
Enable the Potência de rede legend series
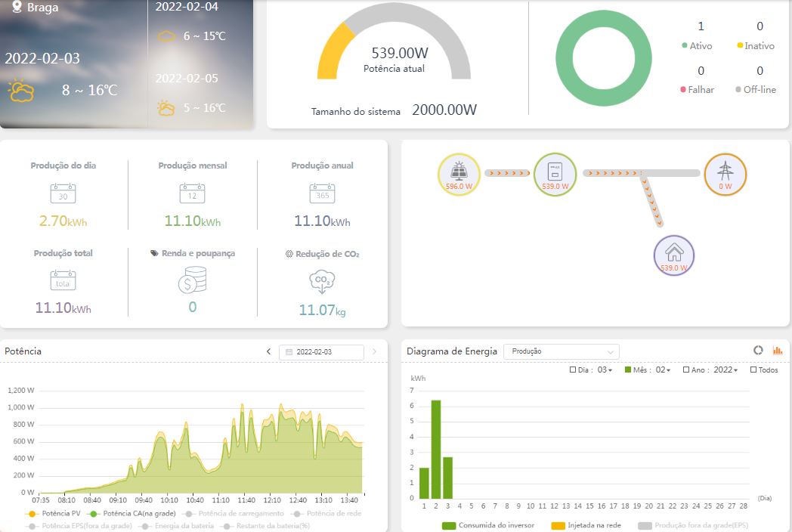[x=326, y=513]
